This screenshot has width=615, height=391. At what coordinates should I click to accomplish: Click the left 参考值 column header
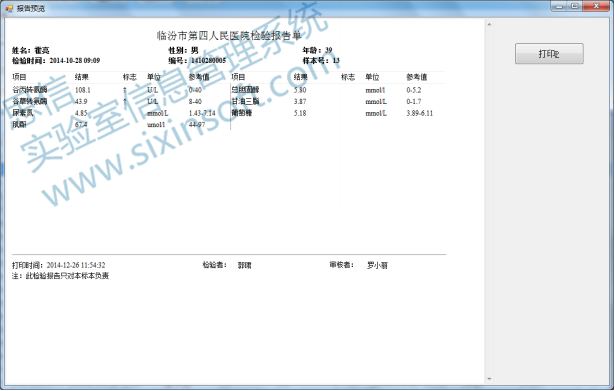tap(199, 77)
